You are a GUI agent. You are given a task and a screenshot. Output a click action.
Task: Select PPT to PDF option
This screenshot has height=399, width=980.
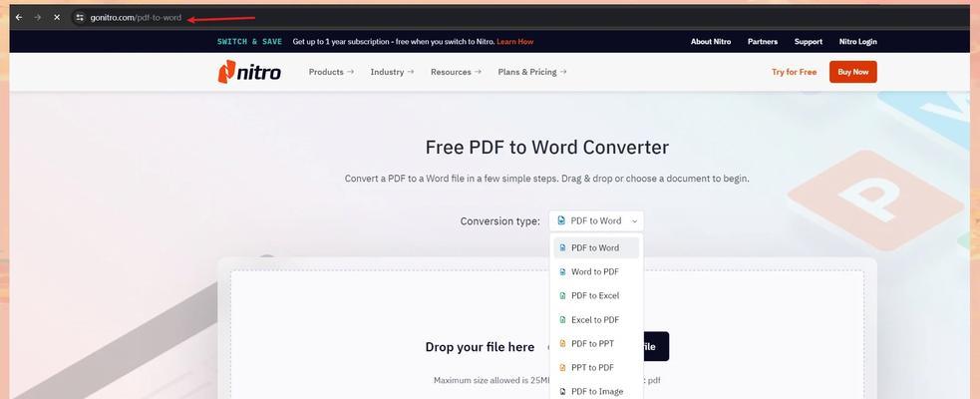pos(596,367)
